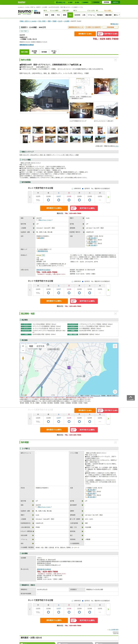Open 茨城県 breadcrumb link
The height and width of the screenshot is (644, 138).
click(x=54, y=21)
